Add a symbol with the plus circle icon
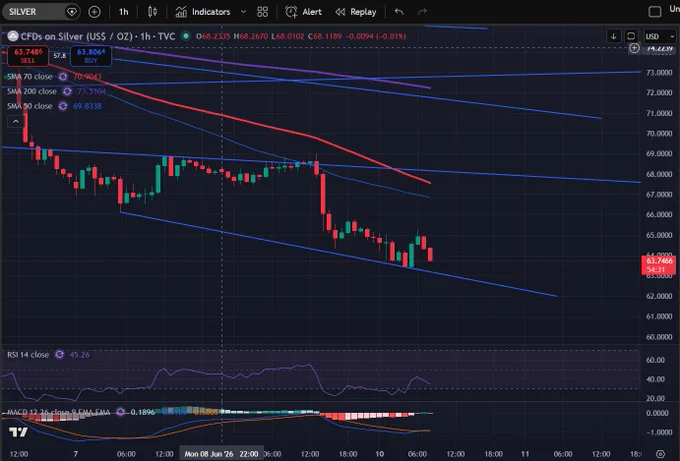This screenshot has height=461, width=680. coord(94,12)
